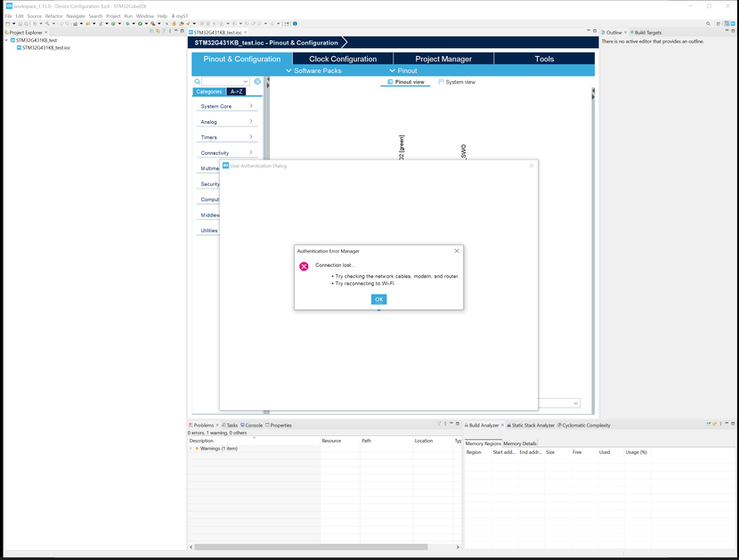Switch to the Properties tab

(279, 426)
